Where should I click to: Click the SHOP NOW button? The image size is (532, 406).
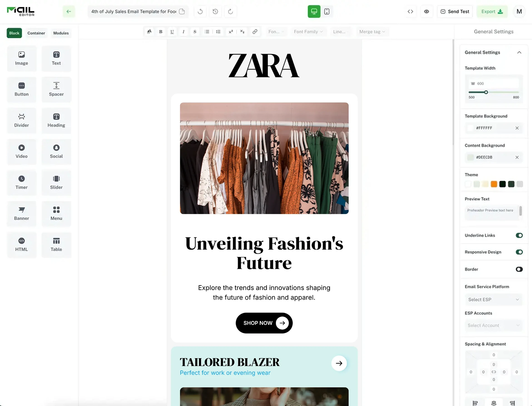[x=264, y=323]
